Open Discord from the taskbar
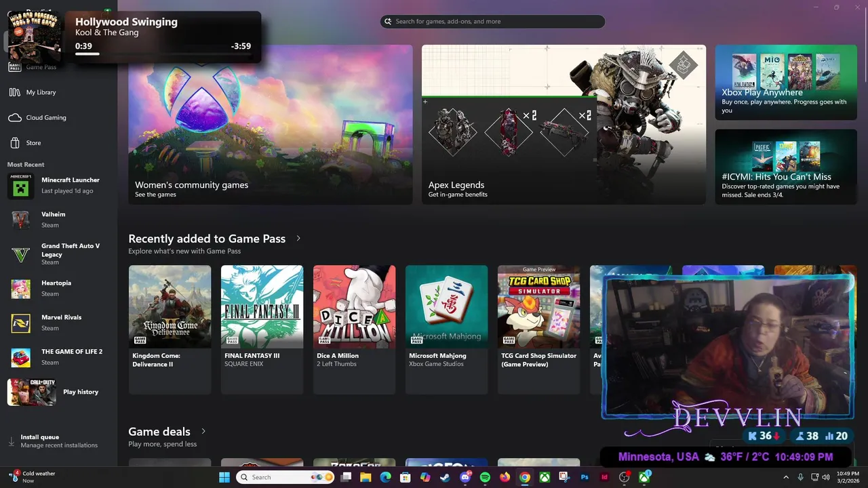This screenshot has width=868, height=488. point(465,477)
